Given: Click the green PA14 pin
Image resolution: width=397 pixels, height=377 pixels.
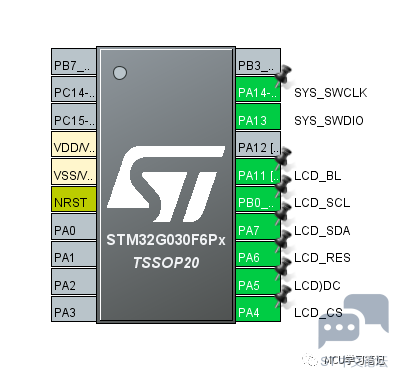Looking at the screenshot, I should [258, 89].
